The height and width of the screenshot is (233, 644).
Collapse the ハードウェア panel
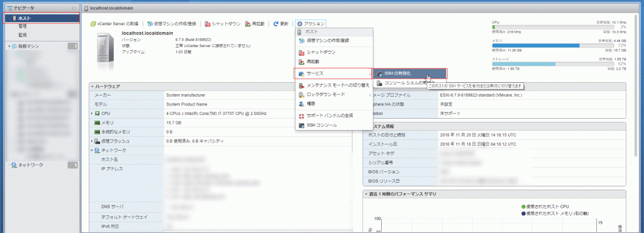(92, 87)
